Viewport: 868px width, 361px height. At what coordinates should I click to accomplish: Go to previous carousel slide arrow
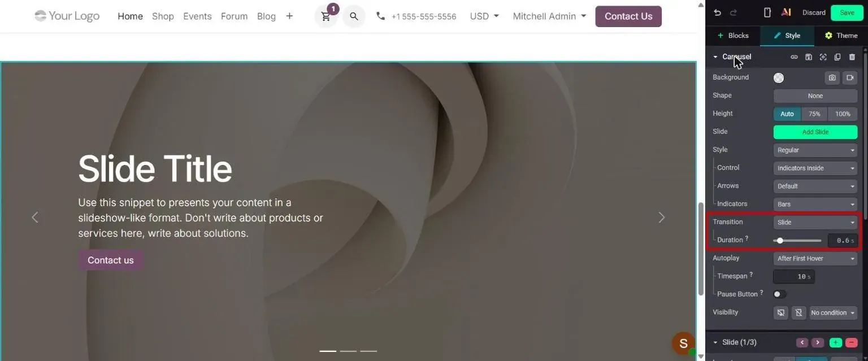[x=35, y=218]
